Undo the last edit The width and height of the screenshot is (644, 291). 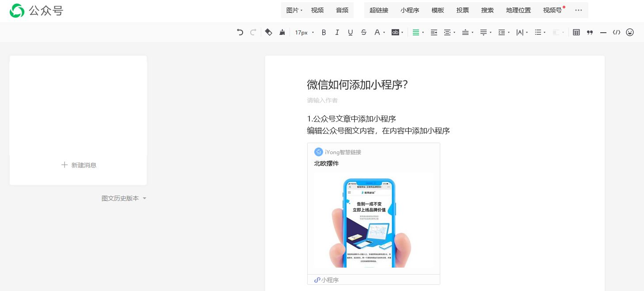click(x=240, y=32)
